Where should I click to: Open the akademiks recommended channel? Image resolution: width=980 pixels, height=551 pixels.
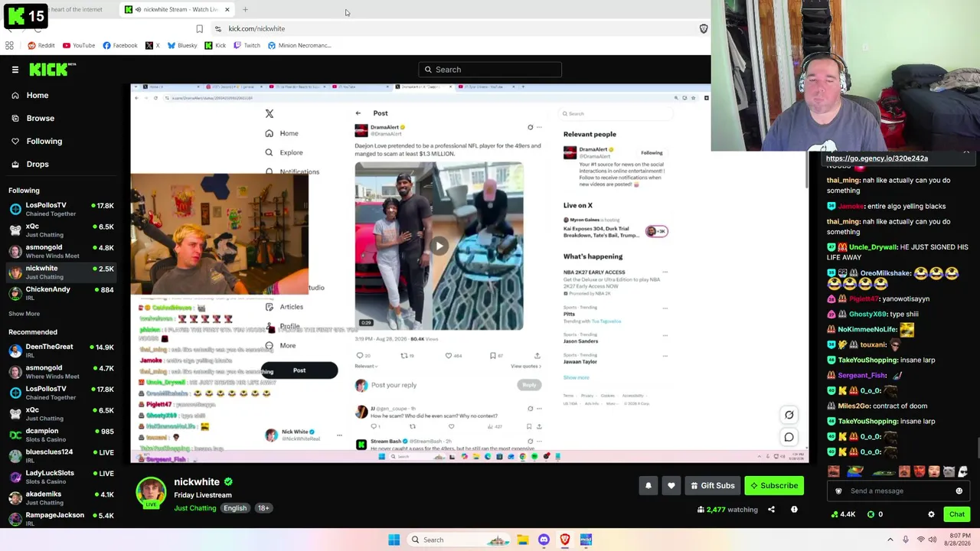pos(61,498)
